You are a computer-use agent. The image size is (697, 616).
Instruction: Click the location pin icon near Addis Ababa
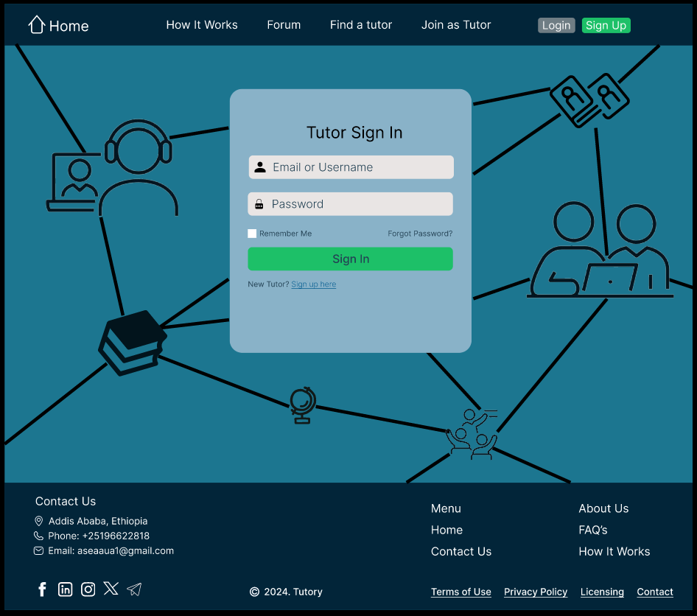(x=38, y=521)
